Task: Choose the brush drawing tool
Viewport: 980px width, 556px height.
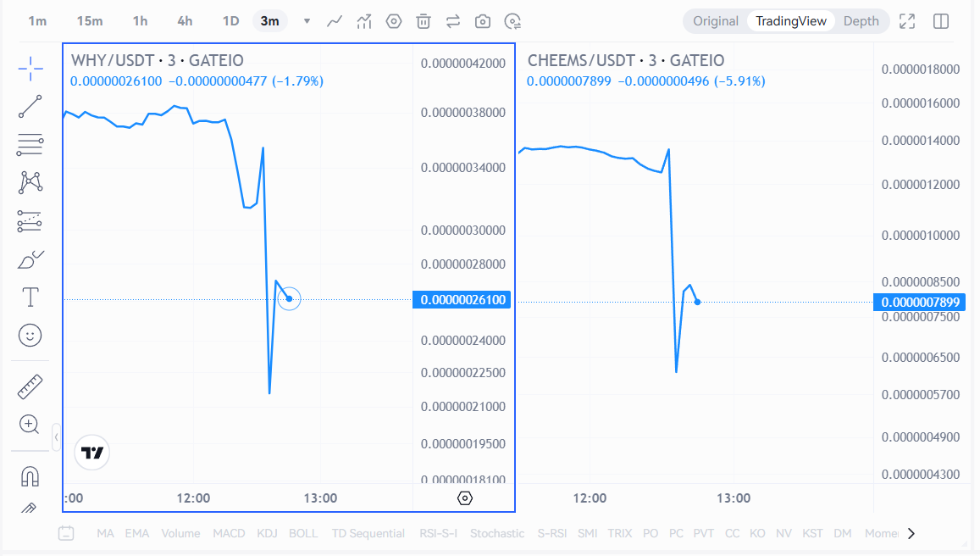Action: (30, 259)
